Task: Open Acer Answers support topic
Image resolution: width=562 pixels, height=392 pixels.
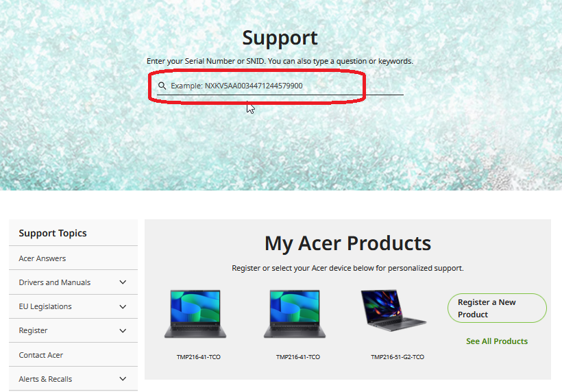Action: [42, 258]
